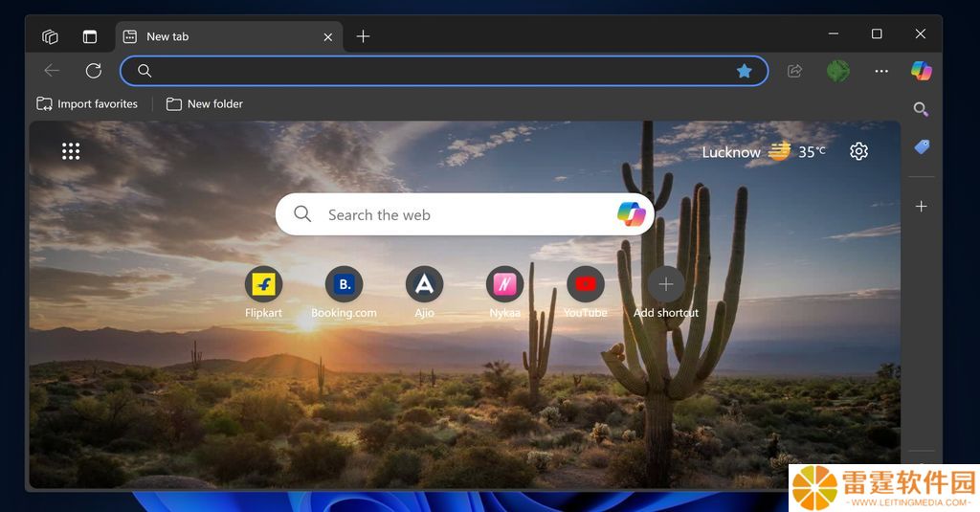Open the YouTube shortcut
980x512 pixels.
click(586, 292)
